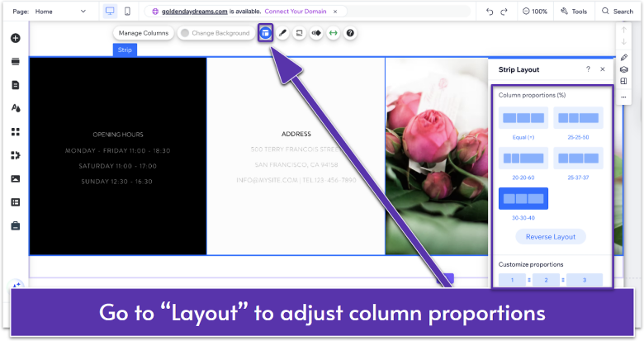The height and width of the screenshot is (341, 644).
Task: Open the Content Manager table icon
Action: (x=15, y=202)
